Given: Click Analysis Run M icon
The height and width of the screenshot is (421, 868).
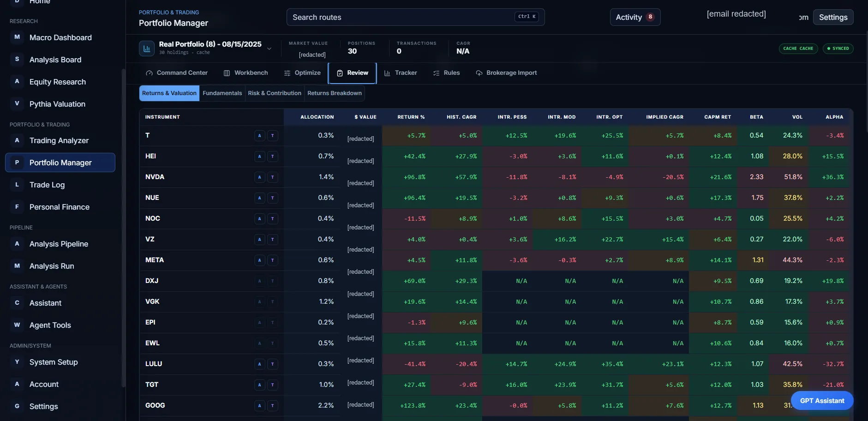Looking at the screenshot, I should tap(17, 266).
